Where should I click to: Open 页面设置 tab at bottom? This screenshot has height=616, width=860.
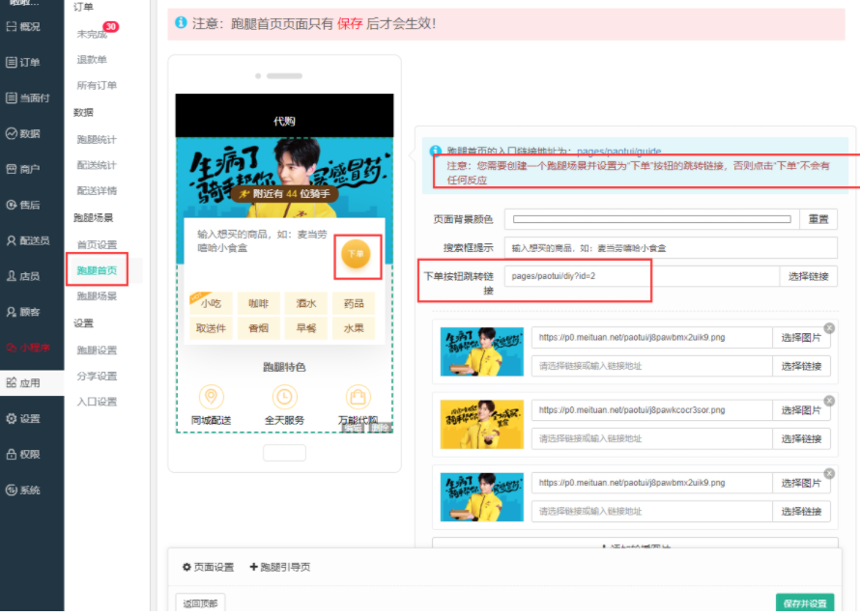point(208,567)
